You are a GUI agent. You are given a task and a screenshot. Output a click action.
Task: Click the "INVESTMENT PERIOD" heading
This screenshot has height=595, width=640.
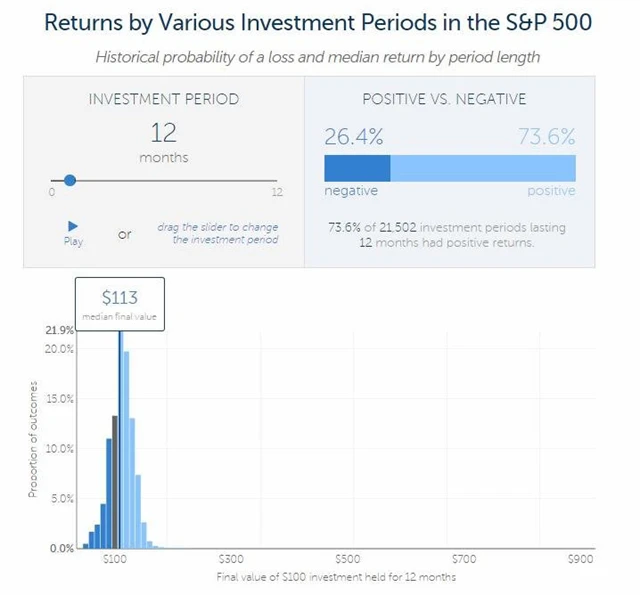coord(163,100)
